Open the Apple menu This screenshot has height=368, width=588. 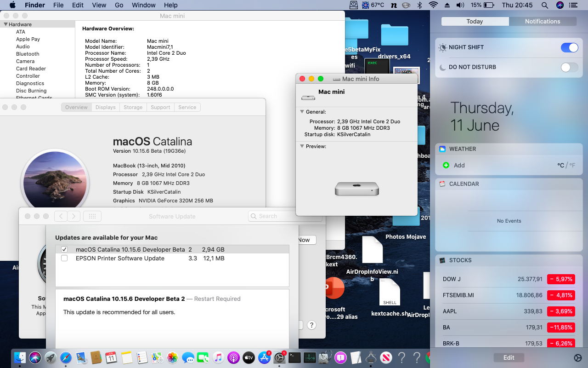click(12, 5)
